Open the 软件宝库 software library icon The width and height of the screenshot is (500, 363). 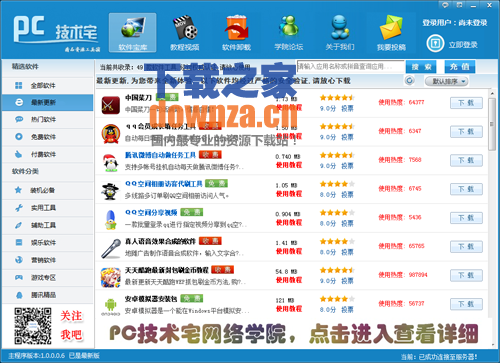coord(133,32)
